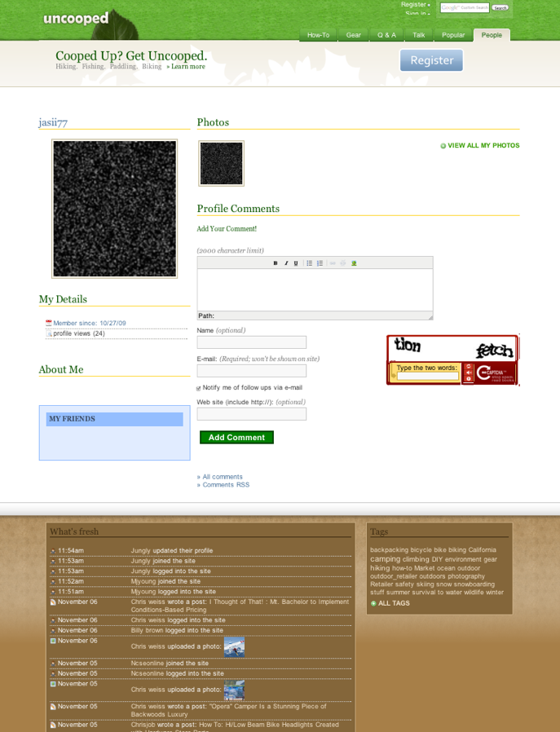The height and width of the screenshot is (732, 560).
Task: Click the Google Custom Search box
Action: [465, 7]
